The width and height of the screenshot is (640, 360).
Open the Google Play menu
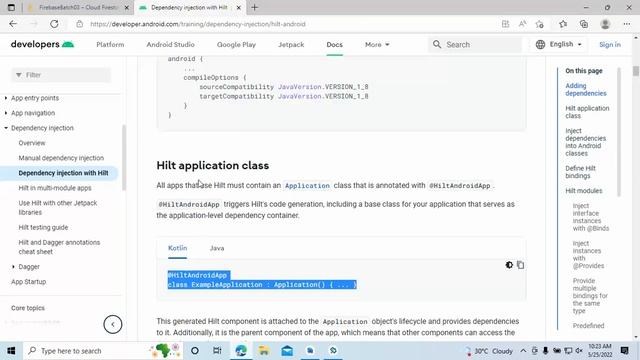[x=236, y=44]
